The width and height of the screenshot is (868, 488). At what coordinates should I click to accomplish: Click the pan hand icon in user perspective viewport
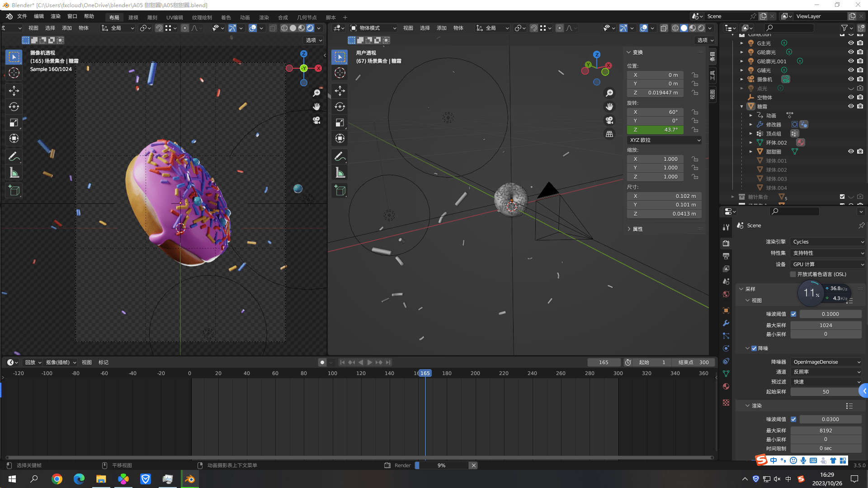pyautogui.click(x=609, y=107)
